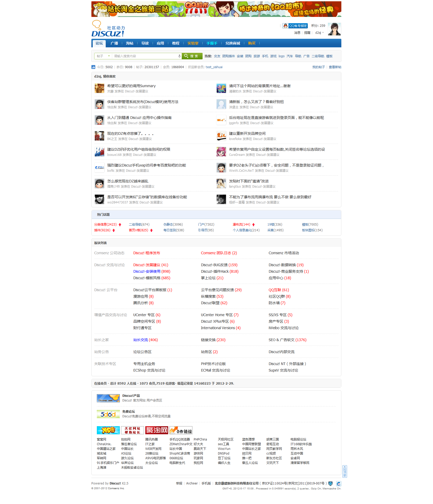Click avatar beside 清新版，怎么又改了 post

tap(221, 104)
